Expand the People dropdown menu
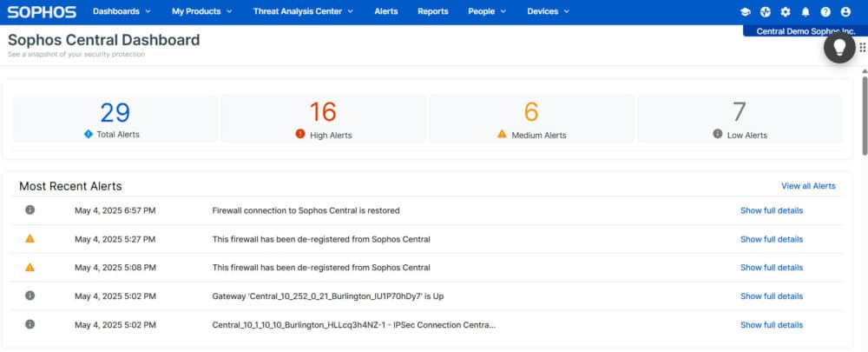Image resolution: width=868 pixels, height=352 pixels. [487, 11]
